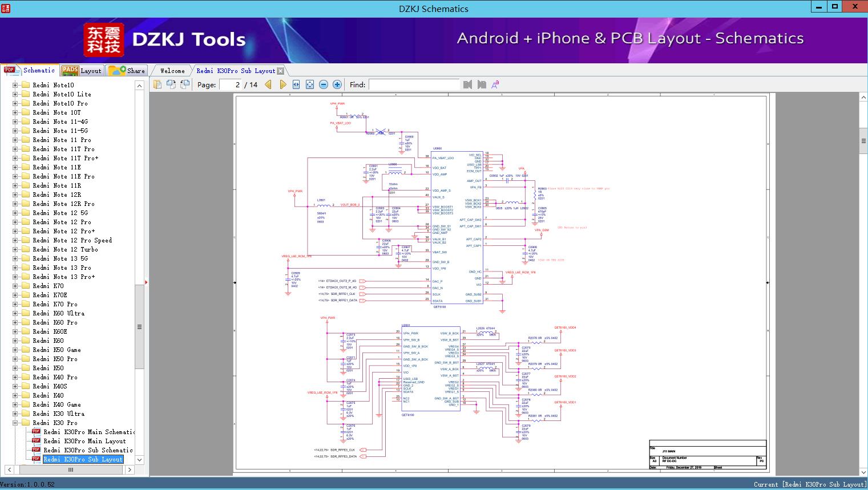Toggle the match case search option
This screenshot has width=868, height=490.
(x=495, y=84)
